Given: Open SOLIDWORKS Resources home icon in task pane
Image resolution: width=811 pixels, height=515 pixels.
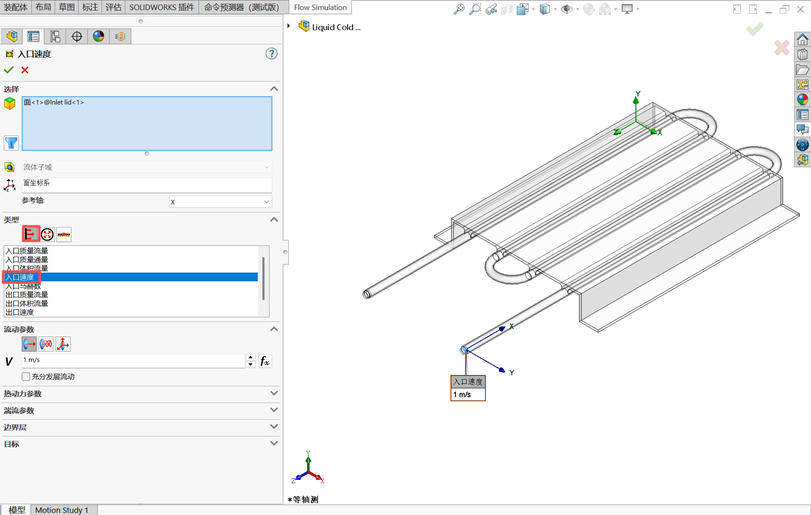Looking at the screenshot, I should (x=802, y=39).
